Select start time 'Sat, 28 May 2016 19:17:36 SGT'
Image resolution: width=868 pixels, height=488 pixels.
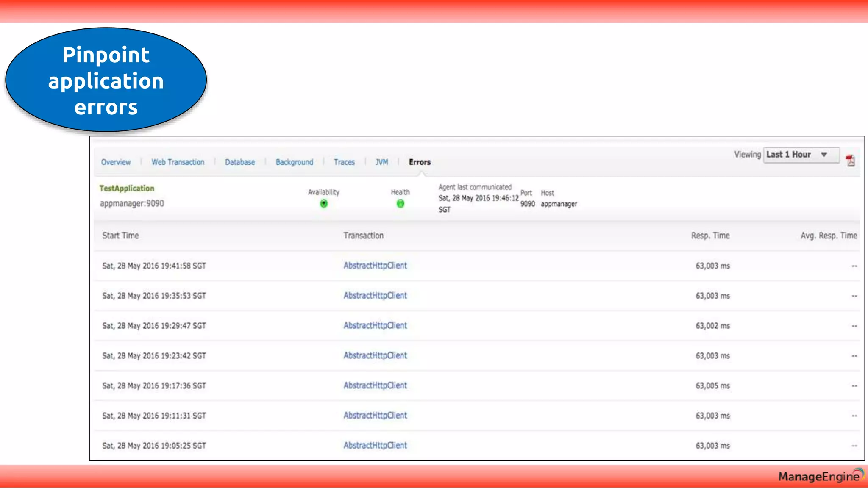154,386
